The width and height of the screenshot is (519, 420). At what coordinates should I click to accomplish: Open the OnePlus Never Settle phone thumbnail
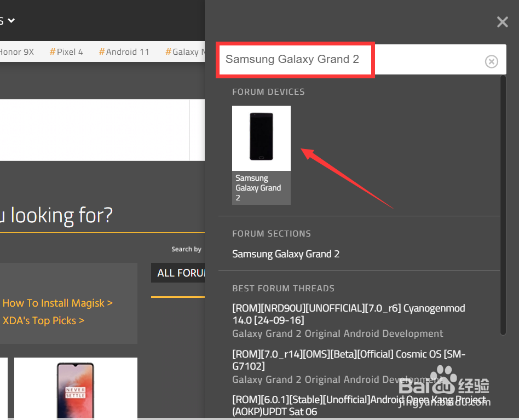pyautogui.click(x=76, y=389)
